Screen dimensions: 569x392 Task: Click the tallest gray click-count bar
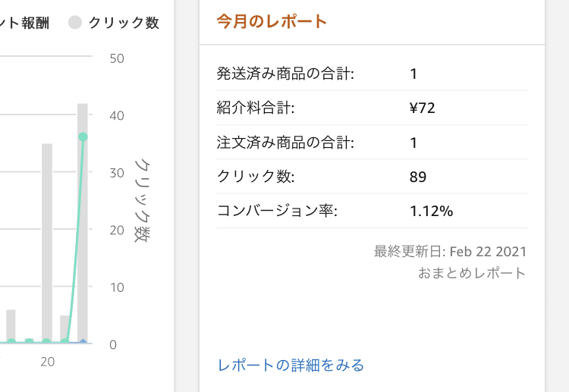click(83, 223)
